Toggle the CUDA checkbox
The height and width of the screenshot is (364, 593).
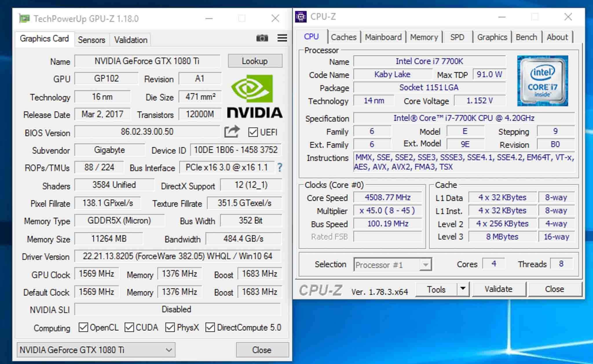(x=129, y=327)
